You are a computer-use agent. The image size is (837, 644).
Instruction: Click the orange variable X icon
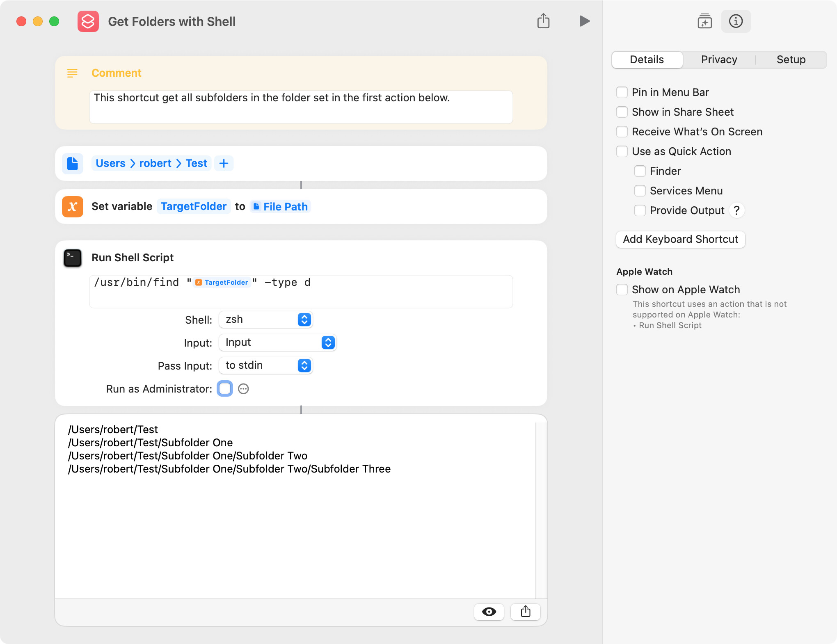[x=73, y=206]
